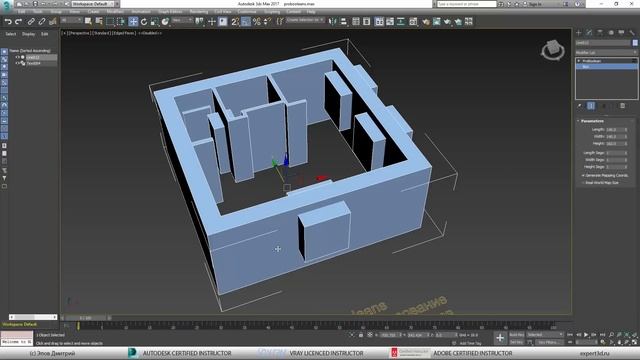The height and width of the screenshot is (360, 640).
Task: Click Sign In in the title bar
Action: 534,4
